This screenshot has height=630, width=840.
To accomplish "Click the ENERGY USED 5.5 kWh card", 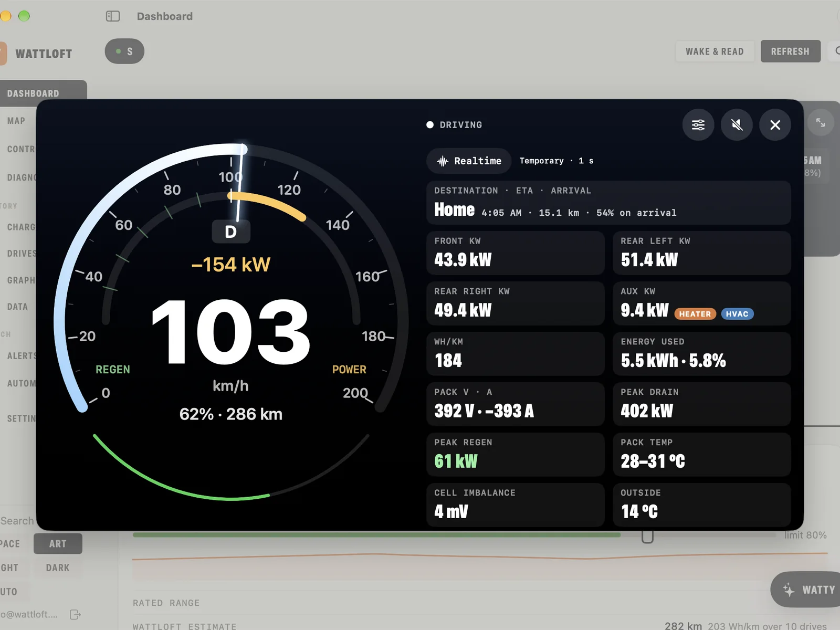I will click(702, 354).
